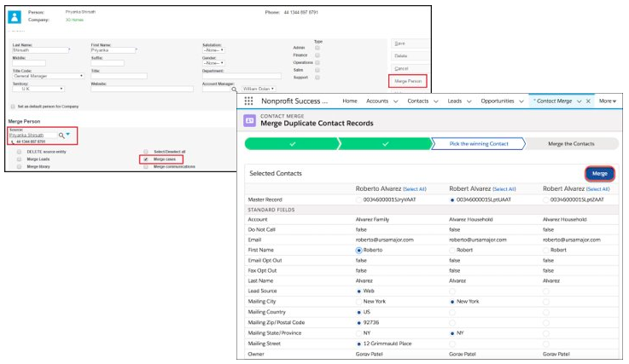Open the William Dolan account manager dropdown
629x364 pixels.
click(x=259, y=89)
